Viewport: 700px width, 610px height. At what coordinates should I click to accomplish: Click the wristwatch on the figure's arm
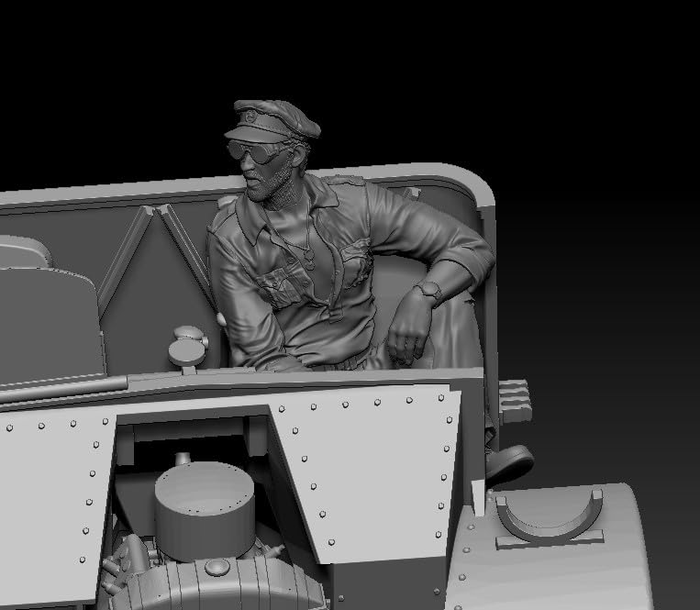[x=429, y=291]
